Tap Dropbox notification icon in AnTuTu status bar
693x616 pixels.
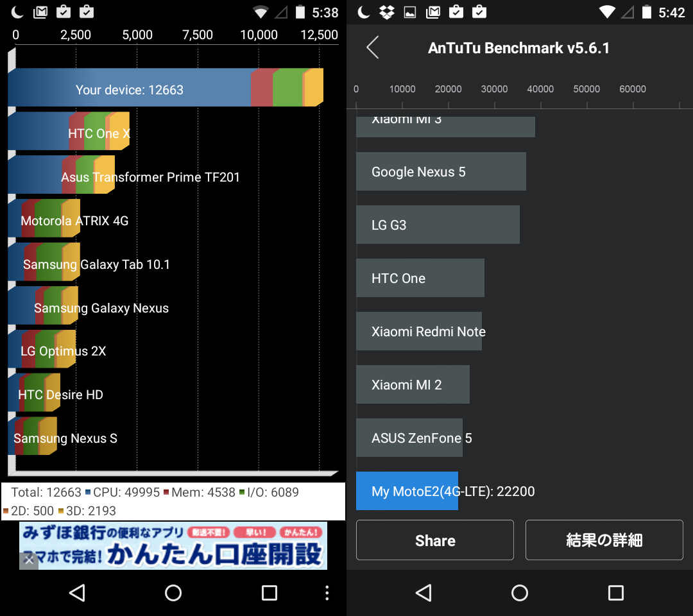pyautogui.click(x=387, y=12)
